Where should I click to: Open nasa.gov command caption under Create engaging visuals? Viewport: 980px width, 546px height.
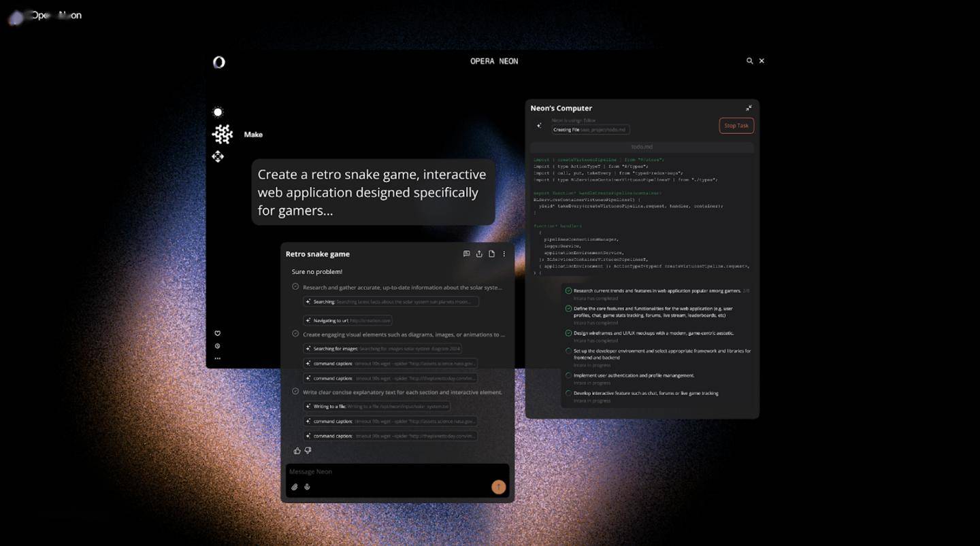point(390,364)
